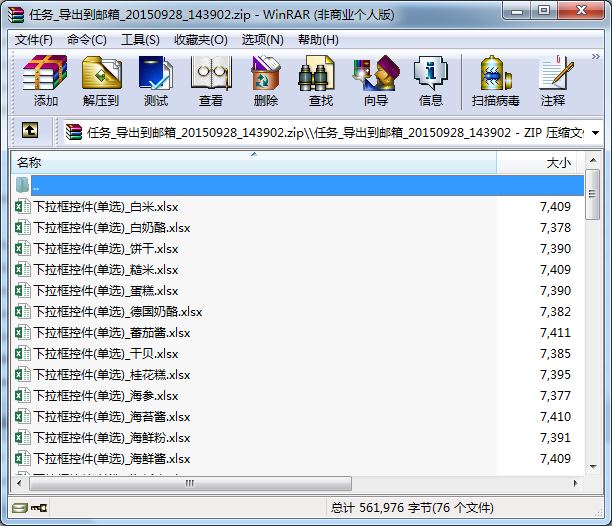Maximize the WinRAR window
Screen dimensions: 612x526
[544, 11]
